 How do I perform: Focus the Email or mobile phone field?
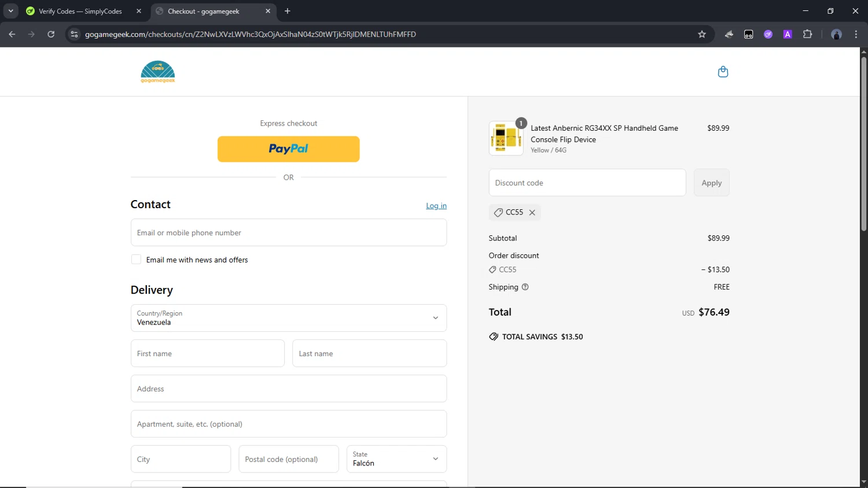[x=289, y=232]
